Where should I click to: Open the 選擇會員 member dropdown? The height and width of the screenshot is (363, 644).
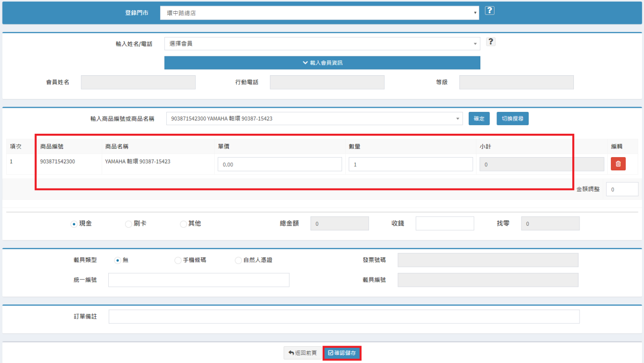(322, 44)
